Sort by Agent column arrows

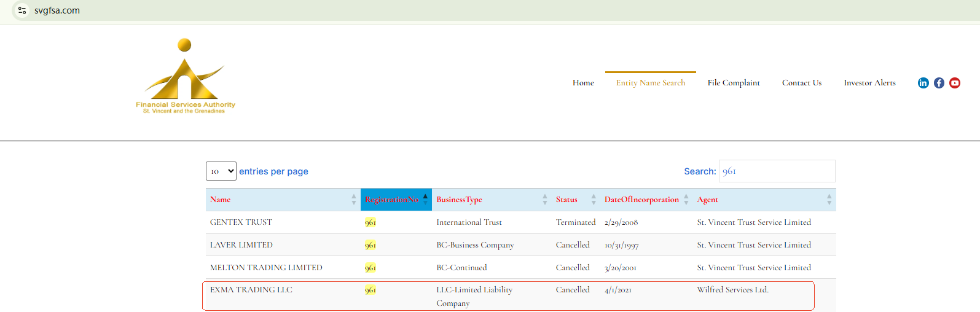[x=829, y=200]
